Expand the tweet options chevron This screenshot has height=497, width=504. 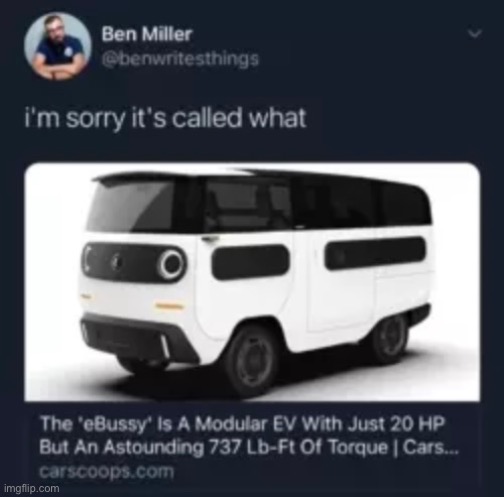coord(475,33)
